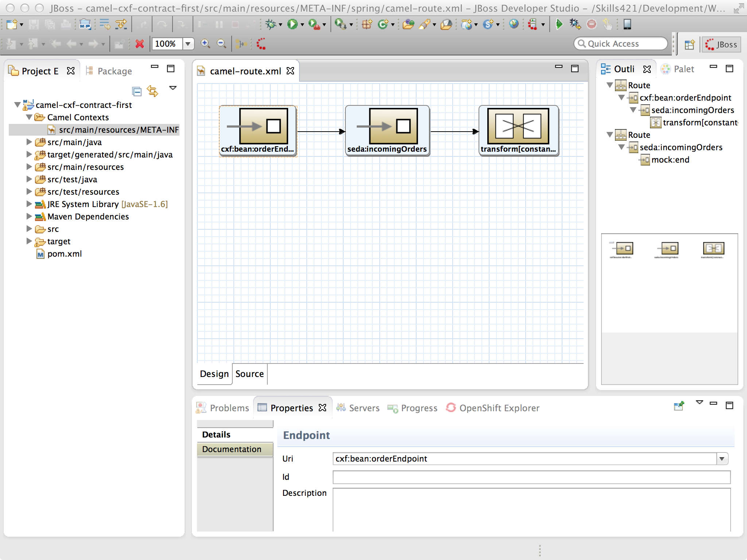Open the zoom percentage dropdown
Viewport: 747px width, 560px height.
(188, 44)
